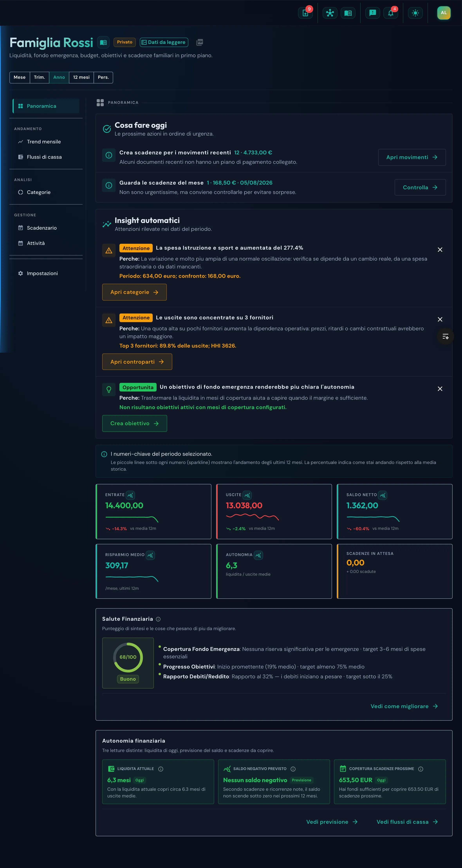The width and height of the screenshot is (462, 868).
Task: Click the network hub icon in top bar
Action: (x=330, y=13)
